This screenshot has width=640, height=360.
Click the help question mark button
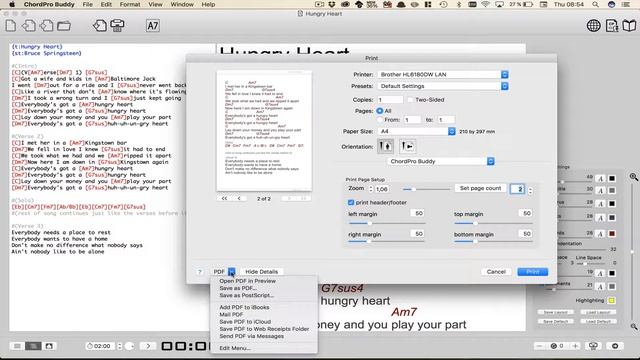[x=200, y=271]
